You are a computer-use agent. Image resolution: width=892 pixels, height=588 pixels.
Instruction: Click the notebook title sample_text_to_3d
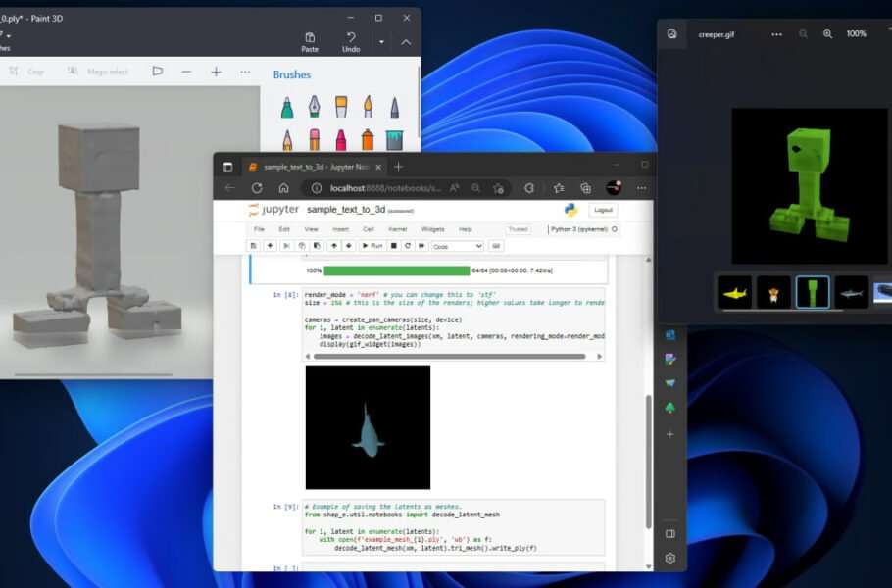[346, 210]
